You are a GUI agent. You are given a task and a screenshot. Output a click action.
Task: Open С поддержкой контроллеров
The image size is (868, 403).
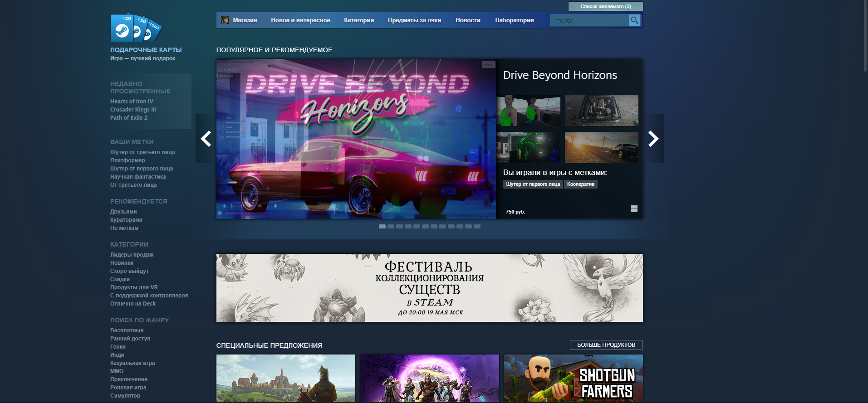tap(149, 296)
